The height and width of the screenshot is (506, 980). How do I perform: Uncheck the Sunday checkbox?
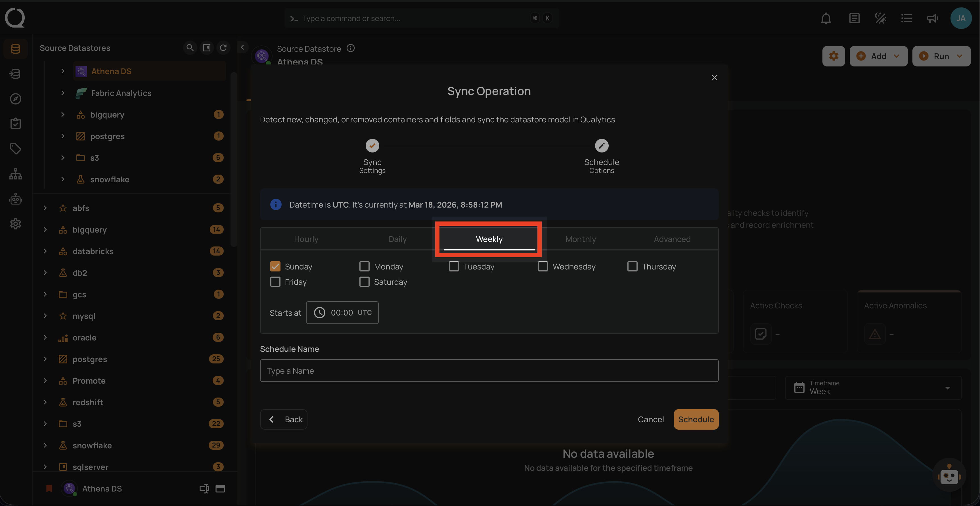click(275, 266)
